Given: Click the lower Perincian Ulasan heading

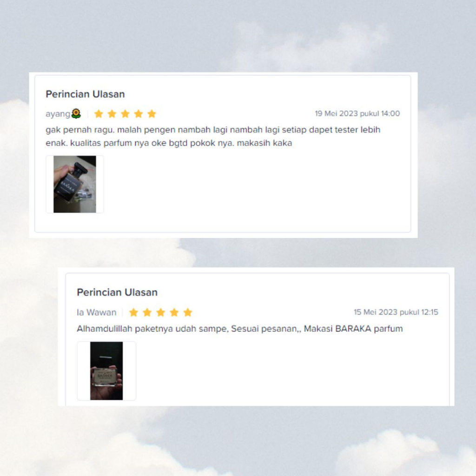Looking at the screenshot, I should coord(117,292).
